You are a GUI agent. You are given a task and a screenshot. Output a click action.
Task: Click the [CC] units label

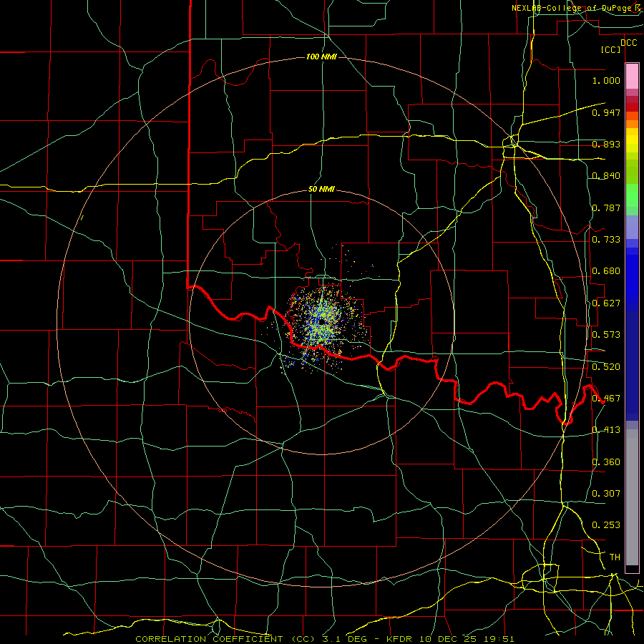point(610,50)
